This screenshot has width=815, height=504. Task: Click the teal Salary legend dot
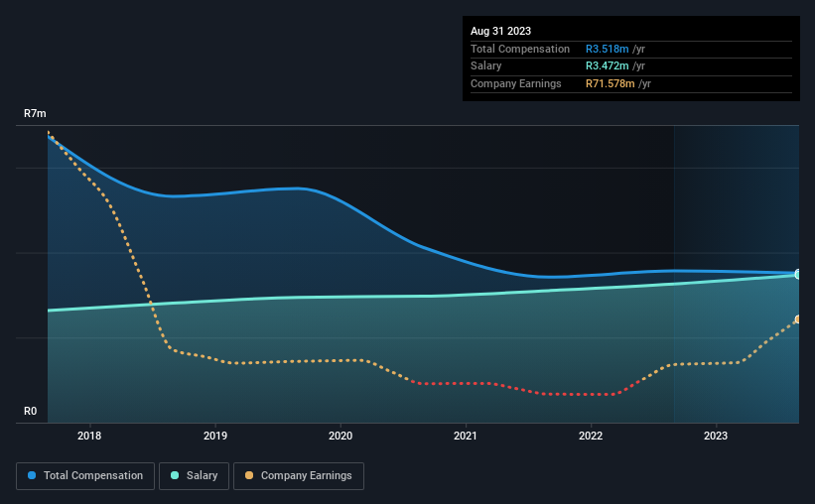click(x=175, y=475)
